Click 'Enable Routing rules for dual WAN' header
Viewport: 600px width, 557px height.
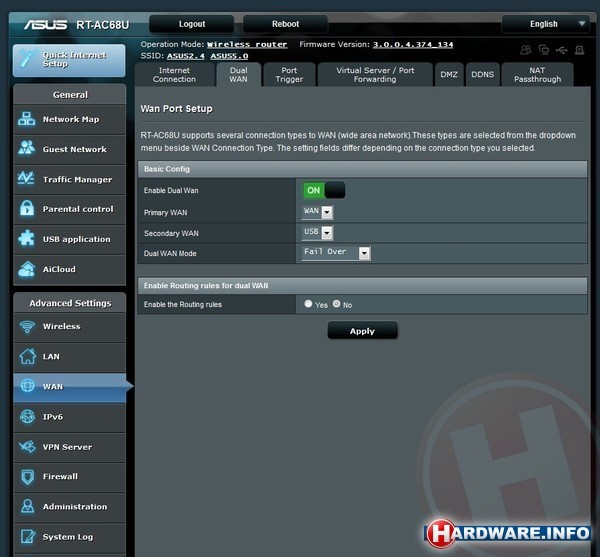pyautogui.click(x=362, y=285)
